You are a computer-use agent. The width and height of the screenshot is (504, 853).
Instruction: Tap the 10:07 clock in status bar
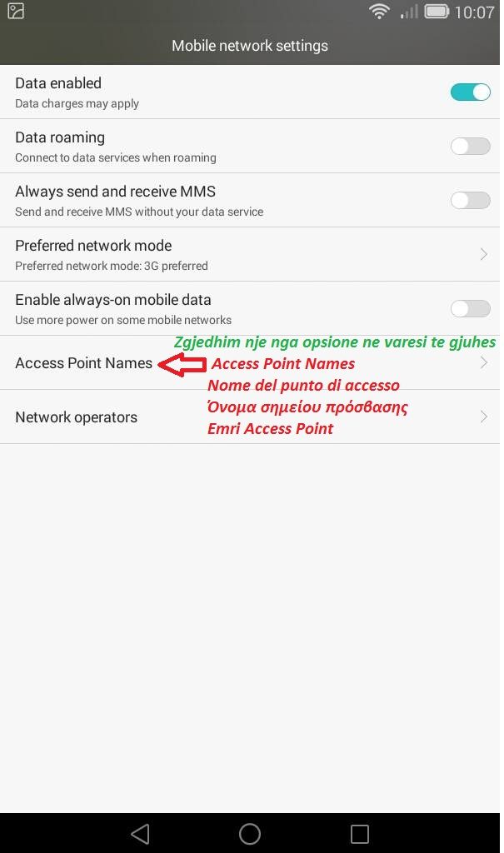474,12
